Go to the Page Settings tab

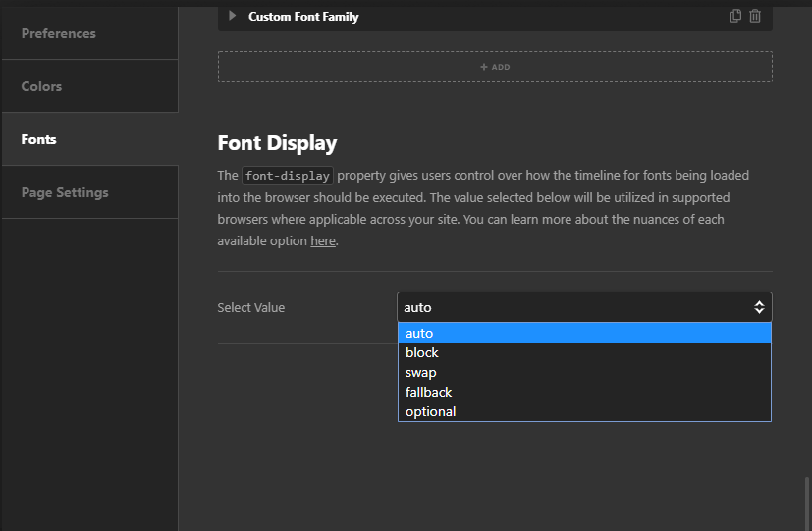click(65, 192)
